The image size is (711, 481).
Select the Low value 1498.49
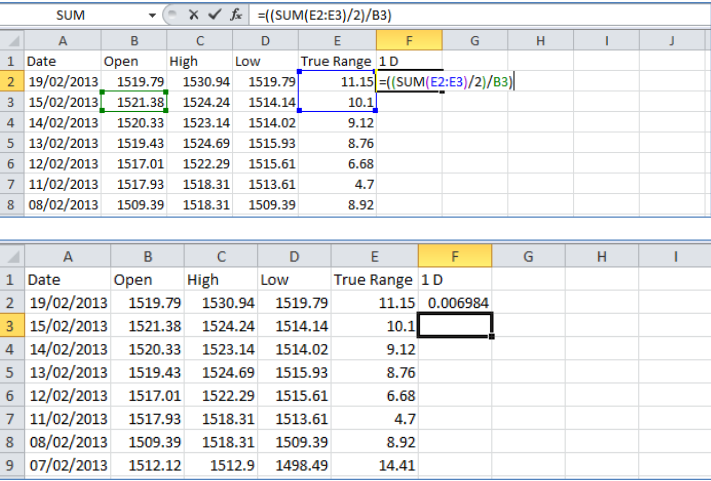tap(292, 468)
